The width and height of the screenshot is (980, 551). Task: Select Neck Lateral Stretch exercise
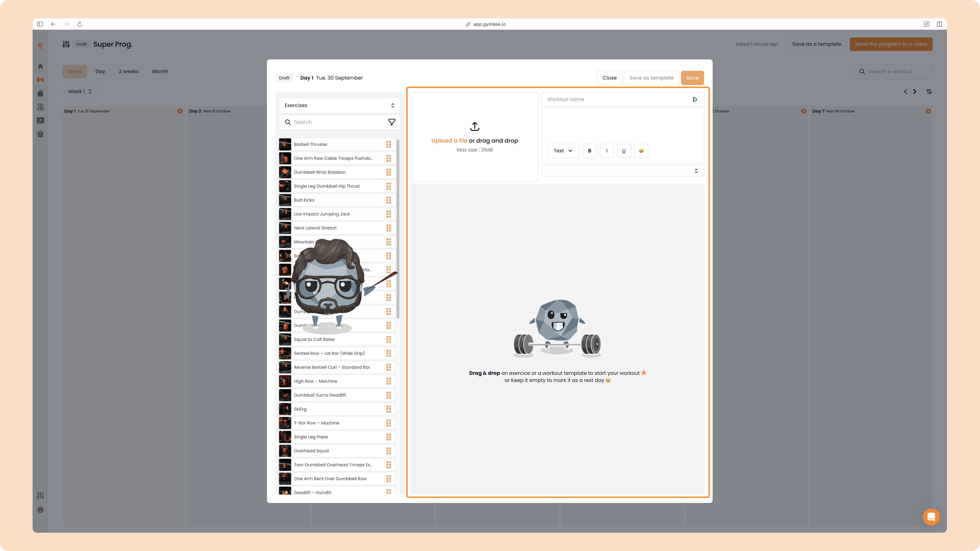[337, 228]
